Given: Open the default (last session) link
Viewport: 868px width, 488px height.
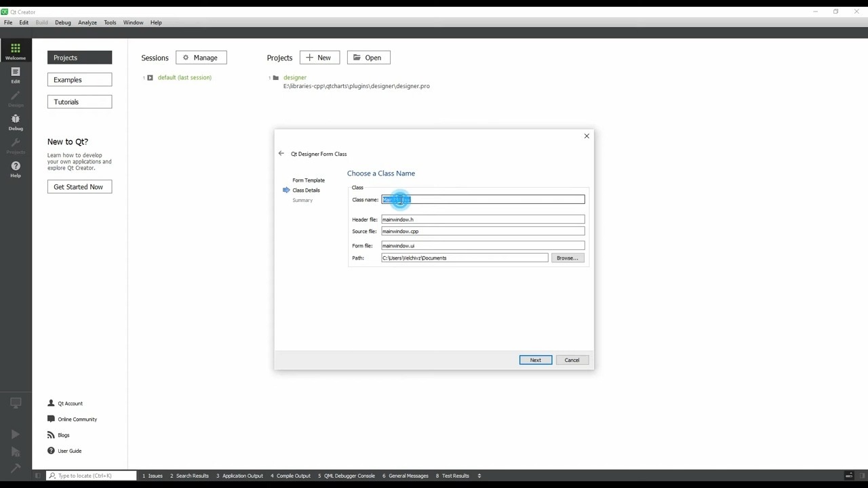Looking at the screenshot, I should pos(184,78).
